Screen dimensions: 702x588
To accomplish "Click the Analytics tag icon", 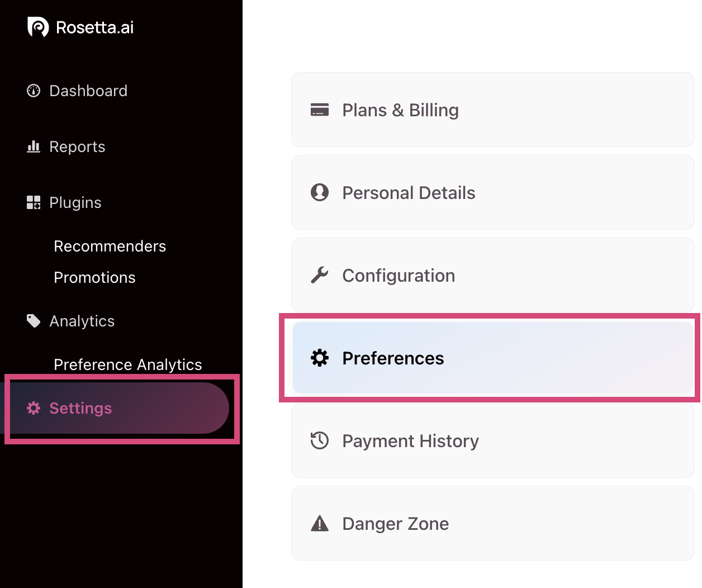I will coord(34,321).
